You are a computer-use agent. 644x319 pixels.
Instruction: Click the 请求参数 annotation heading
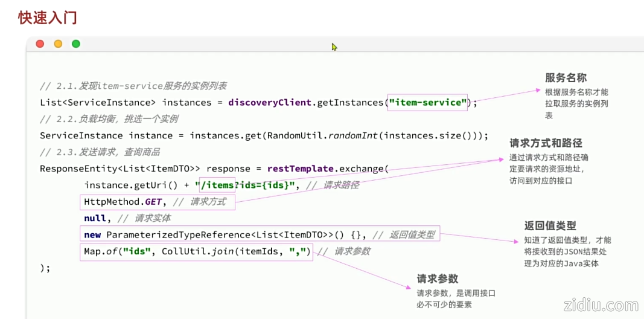(438, 279)
